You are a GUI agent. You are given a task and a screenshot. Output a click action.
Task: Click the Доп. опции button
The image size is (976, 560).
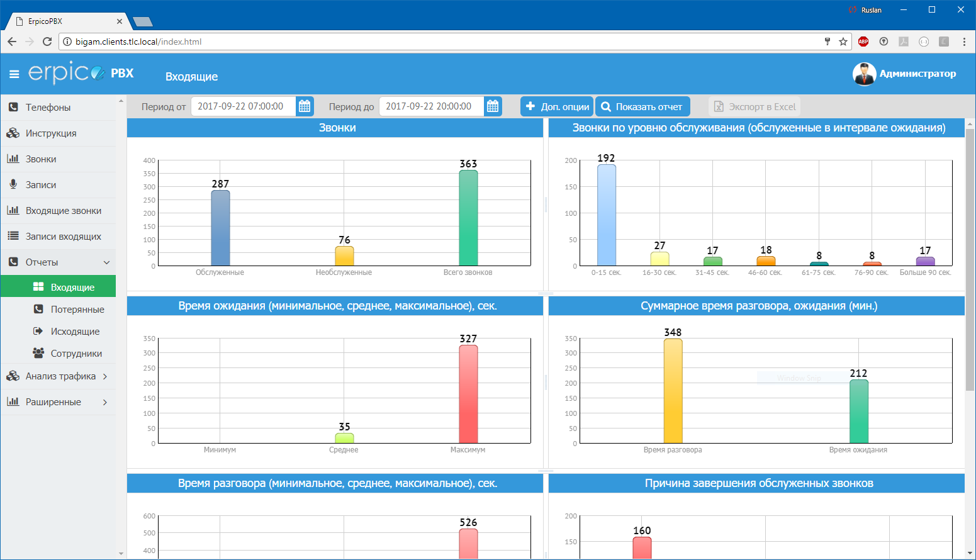tap(557, 106)
